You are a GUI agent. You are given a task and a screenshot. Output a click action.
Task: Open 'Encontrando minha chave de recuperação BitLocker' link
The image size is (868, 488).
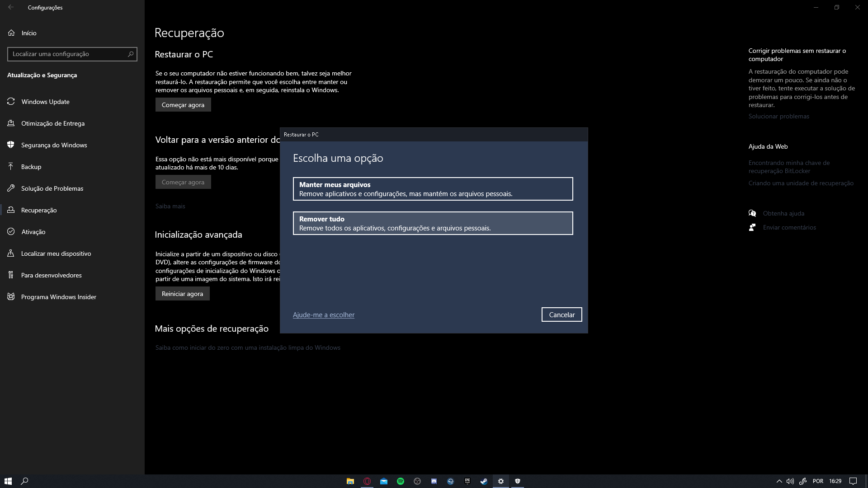coord(789,167)
